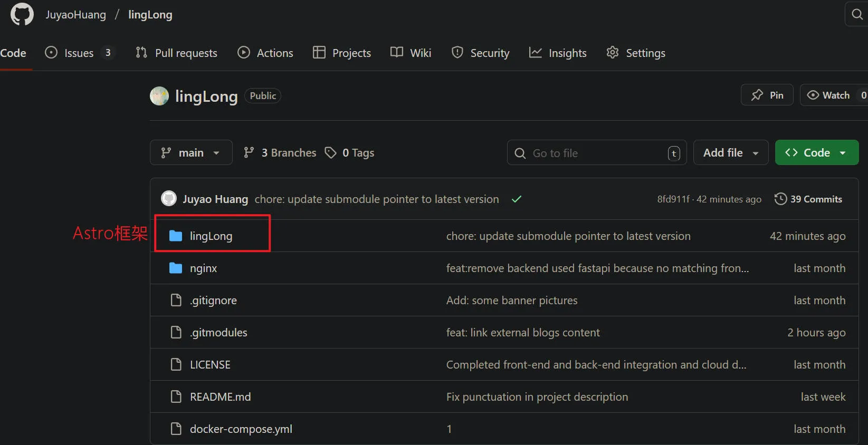The image size is (868, 445).
Task: Toggle Watch for this repository
Action: coord(829,95)
